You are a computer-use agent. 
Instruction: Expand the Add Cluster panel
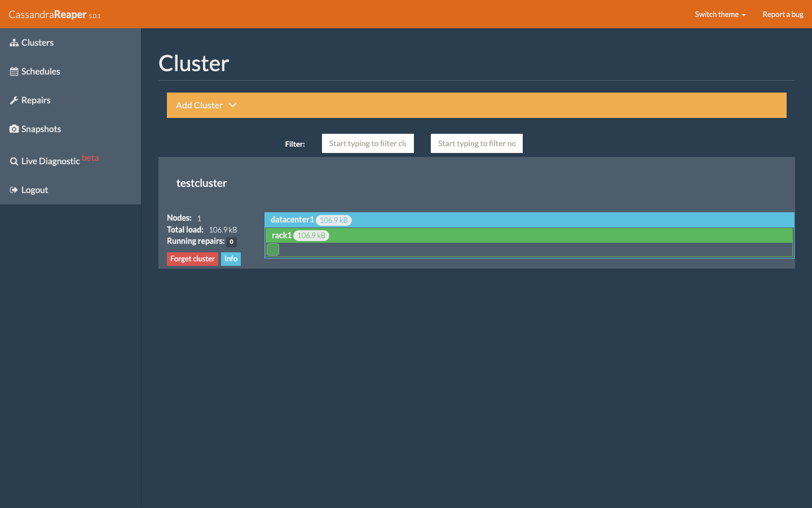(476, 106)
